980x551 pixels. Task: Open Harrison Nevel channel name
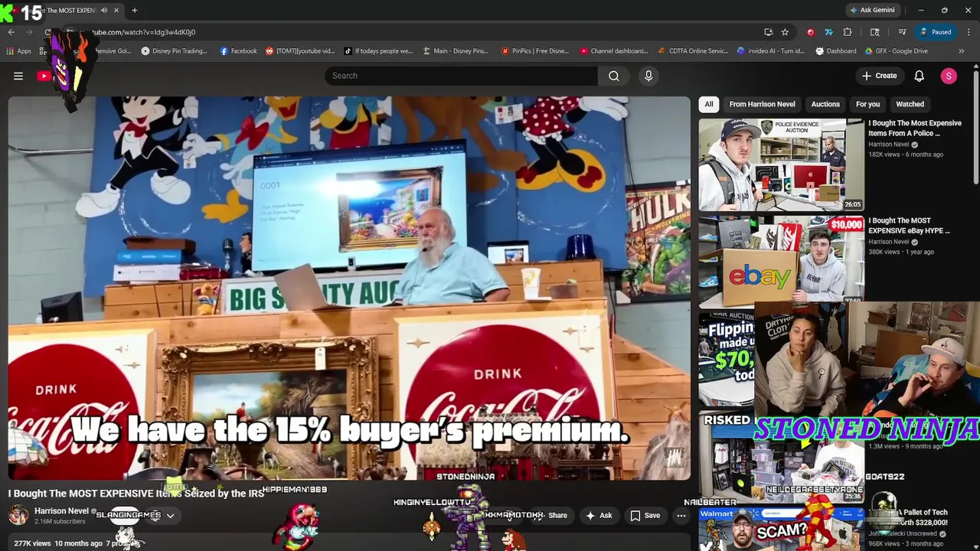[61, 511]
